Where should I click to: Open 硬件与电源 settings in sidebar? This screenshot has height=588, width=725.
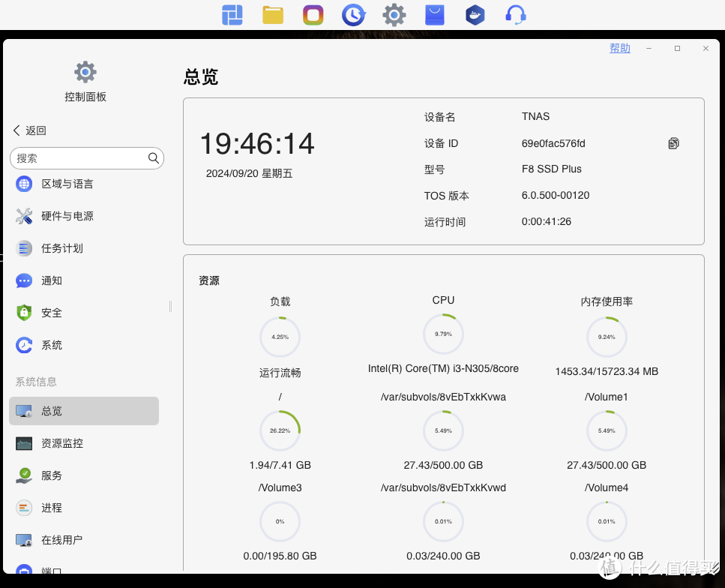(x=68, y=216)
